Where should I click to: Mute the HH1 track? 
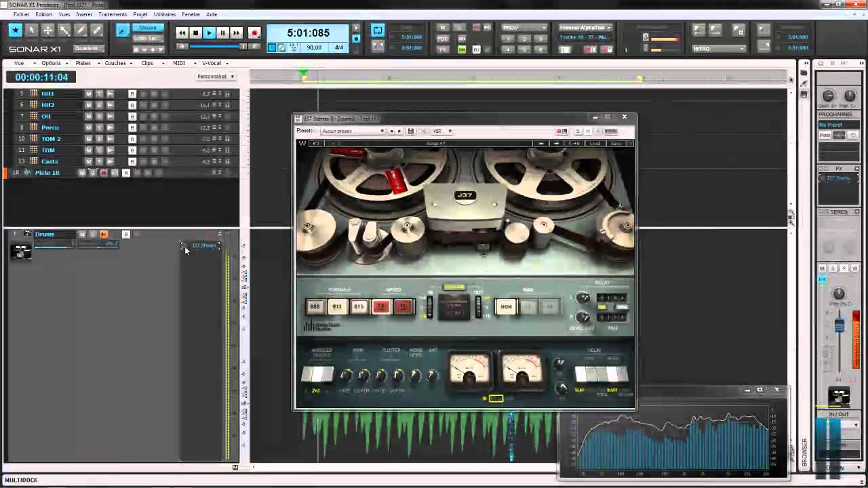(88, 94)
